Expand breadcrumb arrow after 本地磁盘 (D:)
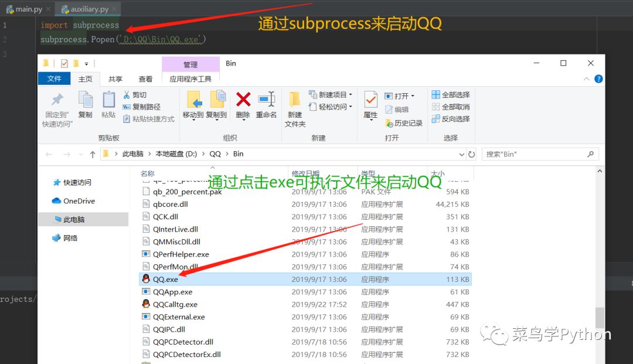Image resolution: width=633 pixels, height=364 pixels. point(203,154)
